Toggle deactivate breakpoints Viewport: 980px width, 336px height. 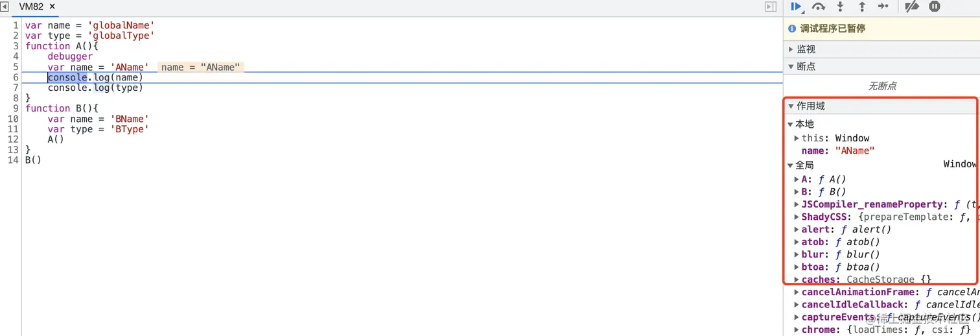(912, 6)
